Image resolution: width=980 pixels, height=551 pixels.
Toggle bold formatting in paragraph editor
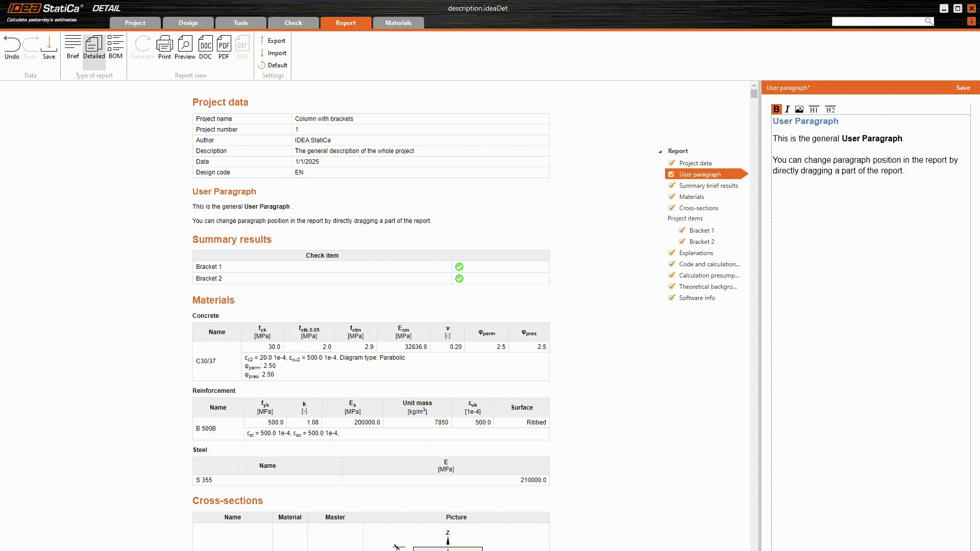(x=776, y=109)
